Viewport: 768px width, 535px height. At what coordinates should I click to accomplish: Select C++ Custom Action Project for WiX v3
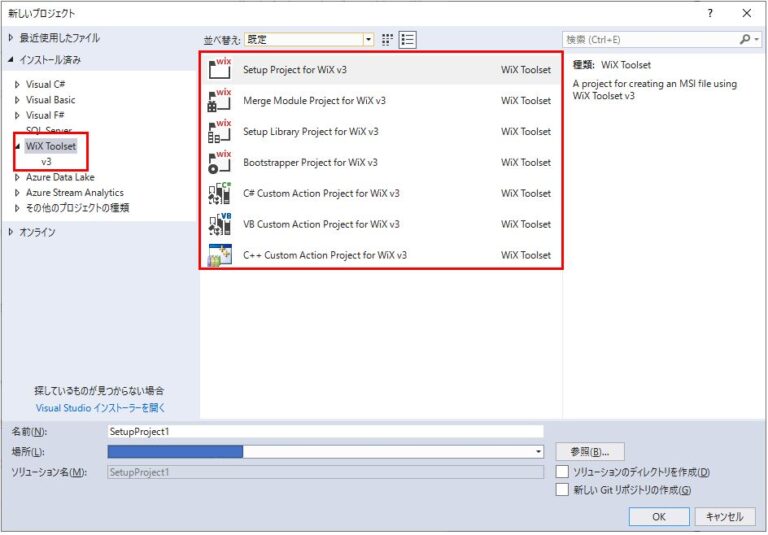tap(325, 255)
